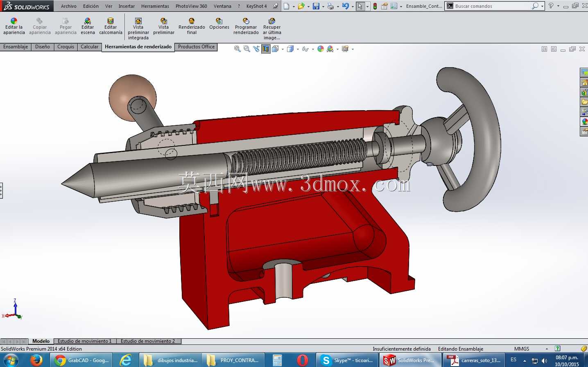This screenshot has height=367, width=588.
Task: Expand the Options dropdown arrow
Action: point(401,7)
